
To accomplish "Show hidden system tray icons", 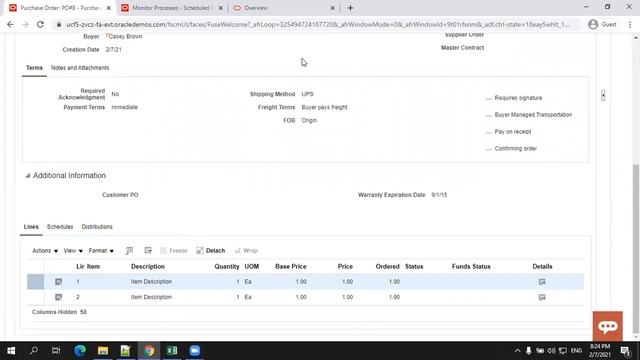I will [x=517, y=351].
